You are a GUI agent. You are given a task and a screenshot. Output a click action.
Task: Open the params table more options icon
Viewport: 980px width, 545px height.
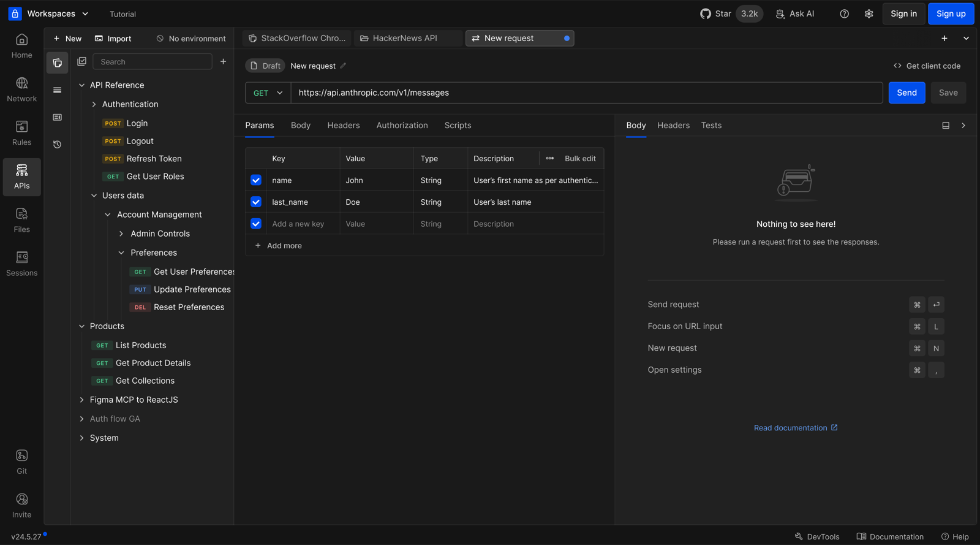[x=550, y=158]
